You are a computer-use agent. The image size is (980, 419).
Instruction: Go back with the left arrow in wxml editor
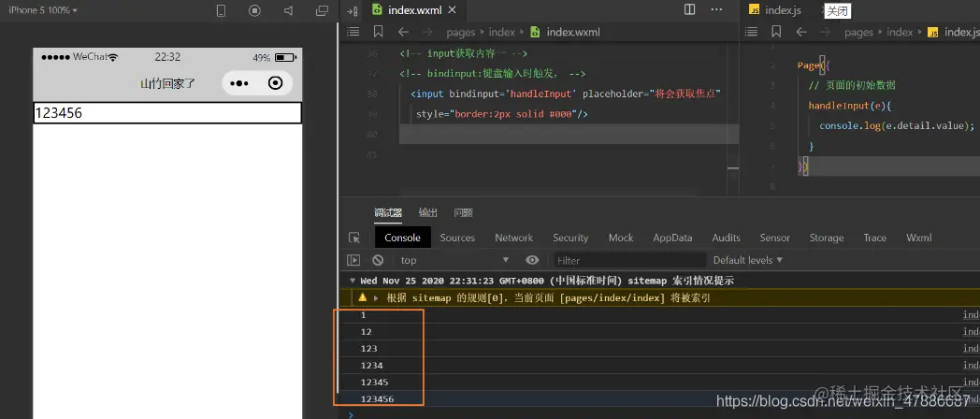coord(404,32)
